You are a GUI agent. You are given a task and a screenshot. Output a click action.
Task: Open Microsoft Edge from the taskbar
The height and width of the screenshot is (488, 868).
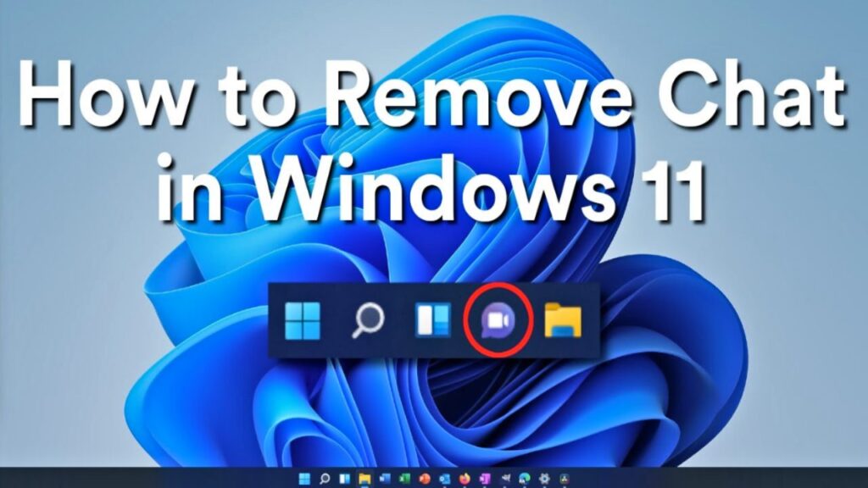[x=524, y=477]
